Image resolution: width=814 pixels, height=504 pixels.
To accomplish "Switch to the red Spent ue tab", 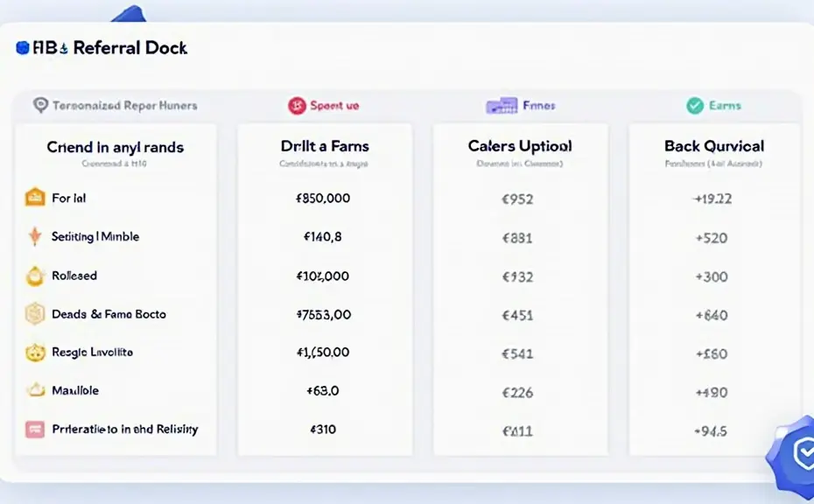I will [x=324, y=105].
